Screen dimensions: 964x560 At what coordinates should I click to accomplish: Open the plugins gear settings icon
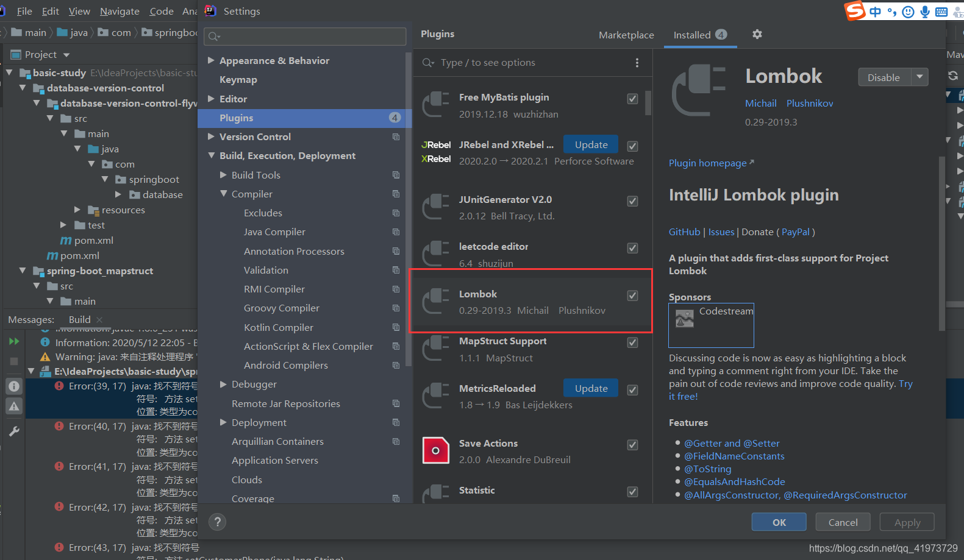click(x=757, y=35)
